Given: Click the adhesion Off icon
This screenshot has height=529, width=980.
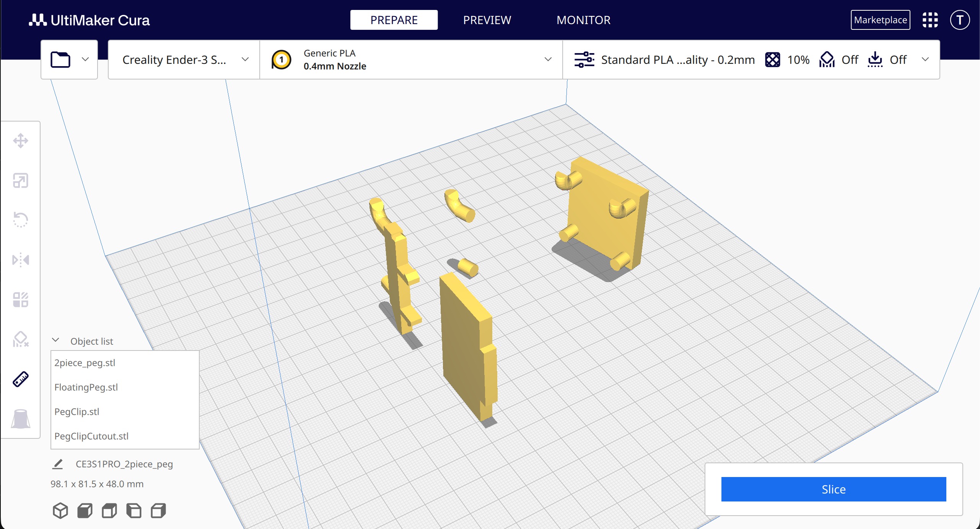Looking at the screenshot, I should tap(875, 60).
